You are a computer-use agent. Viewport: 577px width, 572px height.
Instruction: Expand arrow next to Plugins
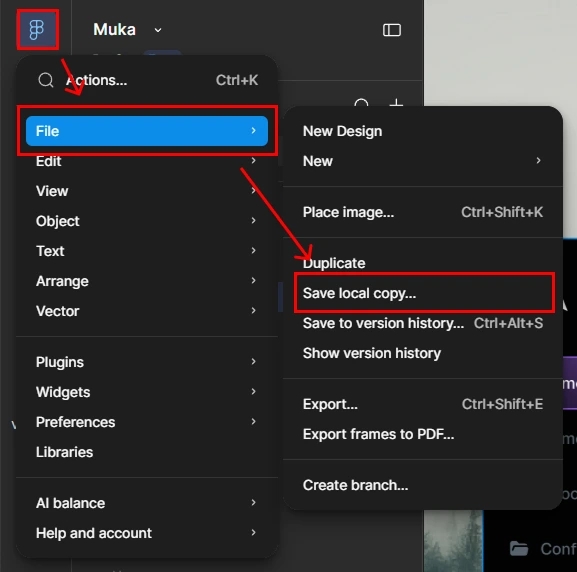[x=254, y=361]
